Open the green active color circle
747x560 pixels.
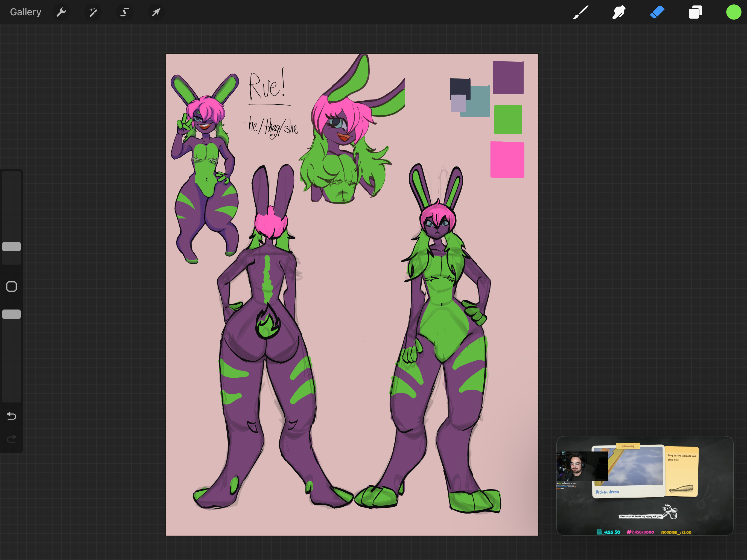[x=734, y=12]
